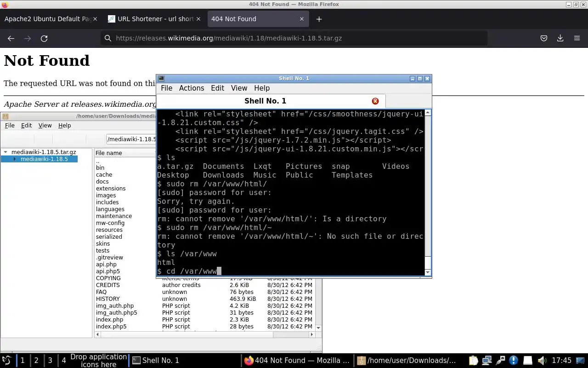The image size is (588, 368).
Task: Select the img_auth.php file row
Action: click(204, 306)
